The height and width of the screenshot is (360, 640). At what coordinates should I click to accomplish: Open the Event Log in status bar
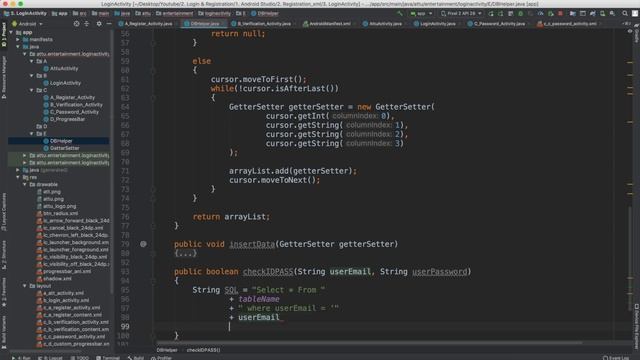[616, 358]
